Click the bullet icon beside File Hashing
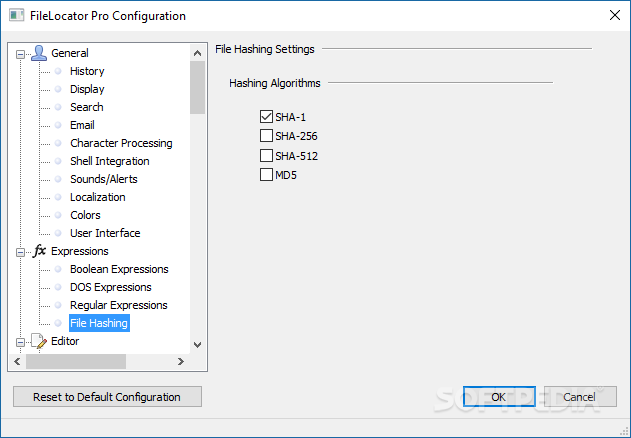Image resolution: width=631 pixels, height=438 pixels. pyautogui.click(x=58, y=323)
